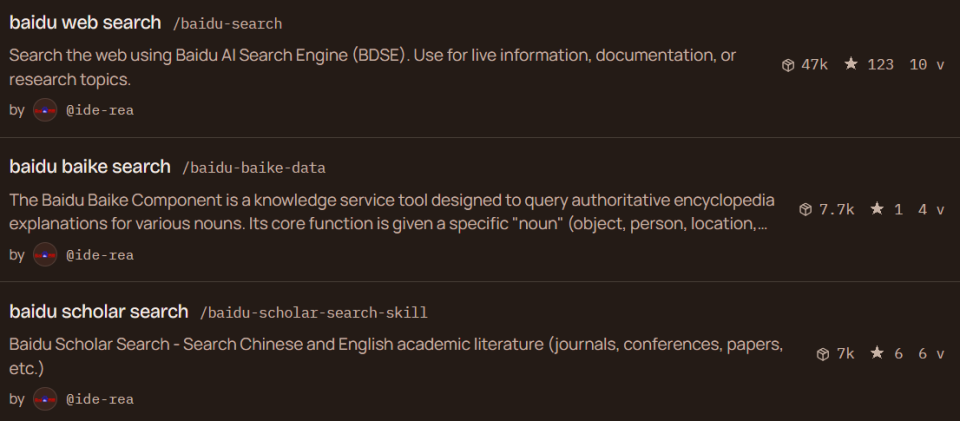Click the star icon on baidu web search
Viewport: 960px width, 421px height.
pos(851,64)
